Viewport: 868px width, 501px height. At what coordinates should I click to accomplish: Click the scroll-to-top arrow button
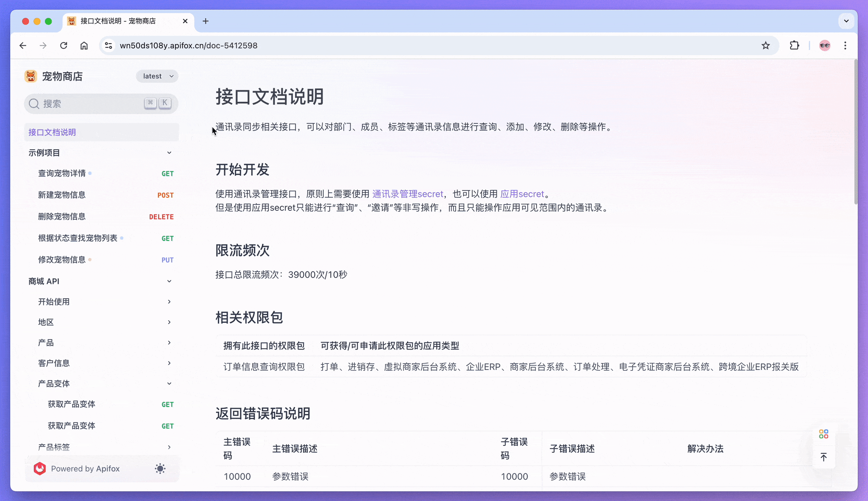tap(823, 457)
